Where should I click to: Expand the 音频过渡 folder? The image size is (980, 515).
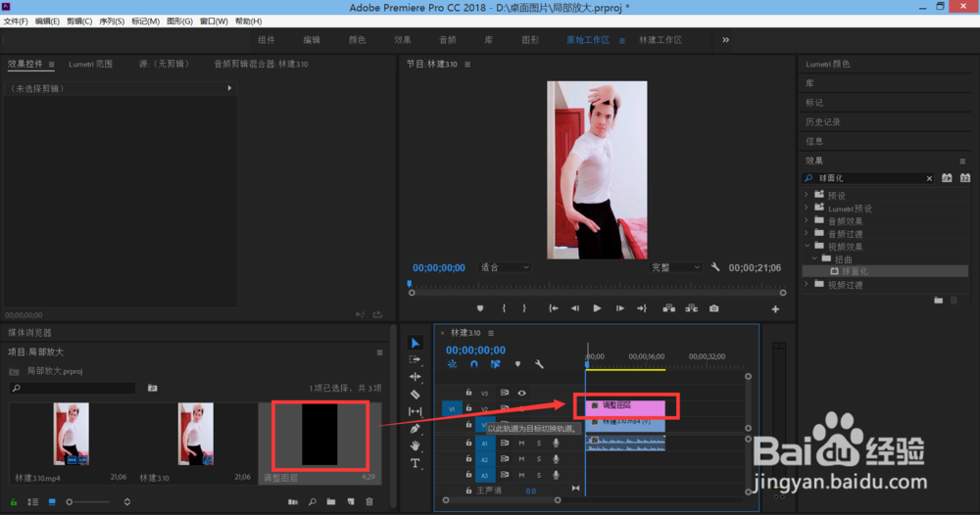tap(807, 233)
